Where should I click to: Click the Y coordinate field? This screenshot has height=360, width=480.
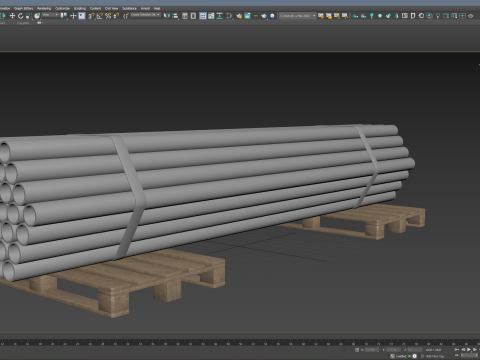click(x=393, y=350)
